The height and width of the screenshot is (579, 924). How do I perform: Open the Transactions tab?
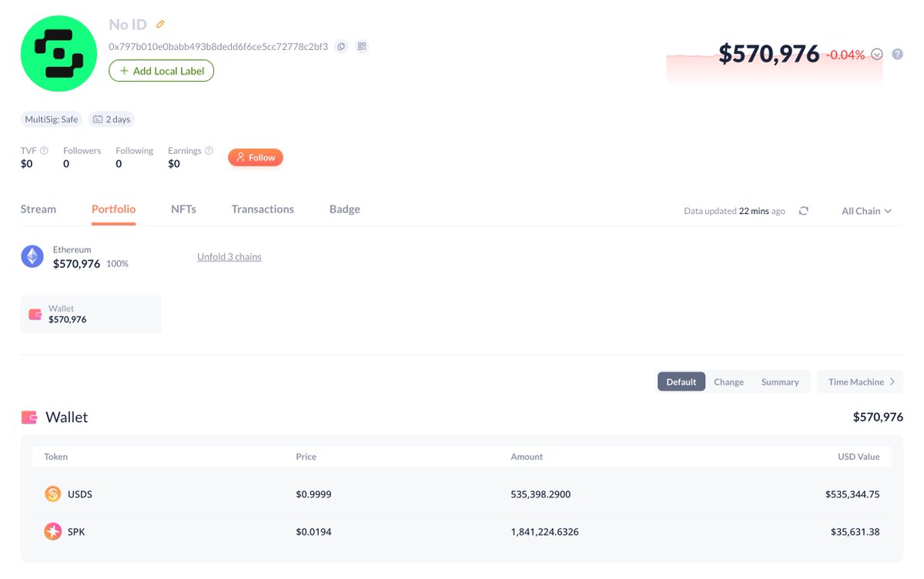pos(263,209)
